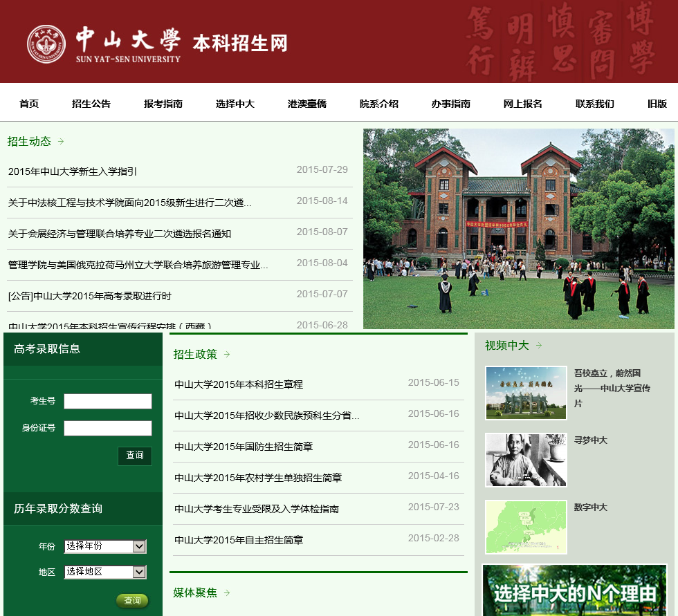The height and width of the screenshot is (616, 678).
Task: Open 中山大学考生专业受限及入学体检指南
Action: coord(257,509)
